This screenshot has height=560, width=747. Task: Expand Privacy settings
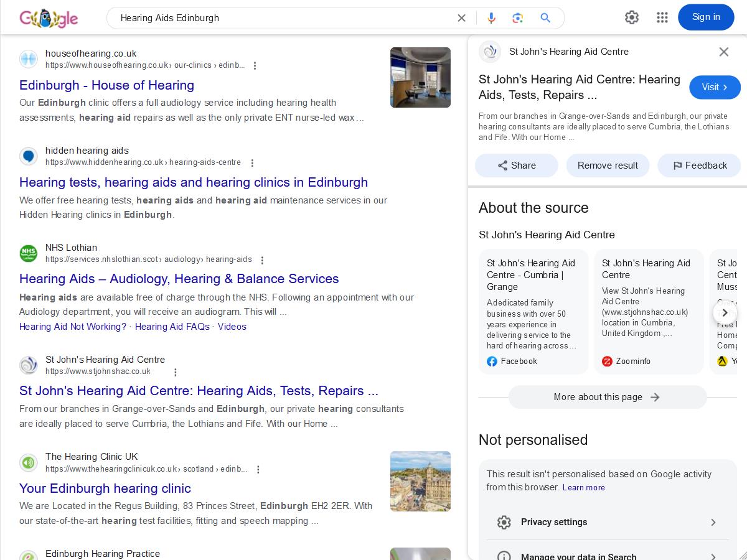(608, 522)
